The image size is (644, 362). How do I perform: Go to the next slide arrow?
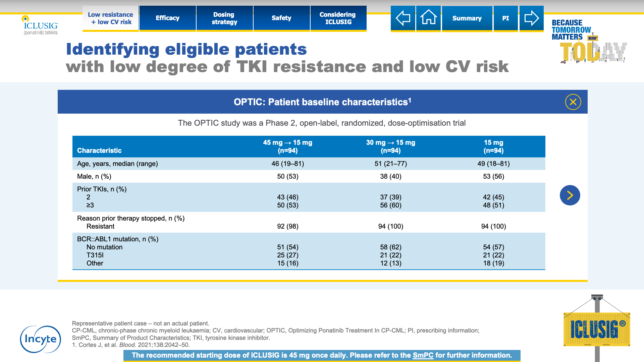pyautogui.click(x=531, y=18)
